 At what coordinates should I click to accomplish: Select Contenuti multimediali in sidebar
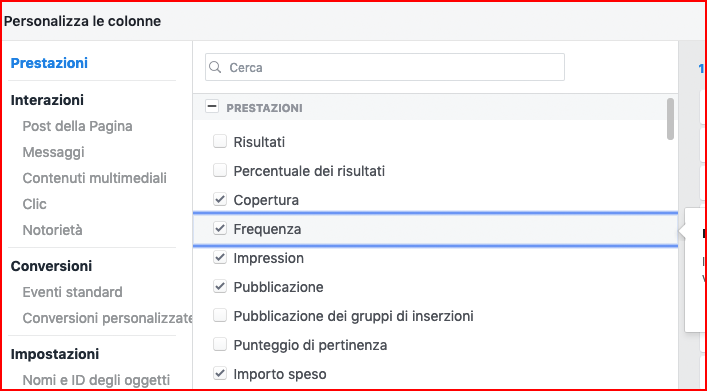tap(95, 178)
